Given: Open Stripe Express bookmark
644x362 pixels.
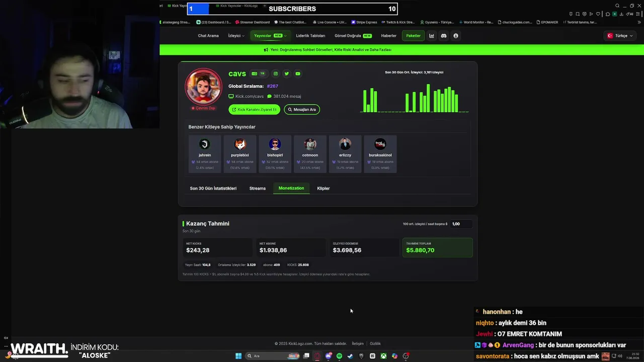Looking at the screenshot, I should pyautogui.click(x=364, y=22).
